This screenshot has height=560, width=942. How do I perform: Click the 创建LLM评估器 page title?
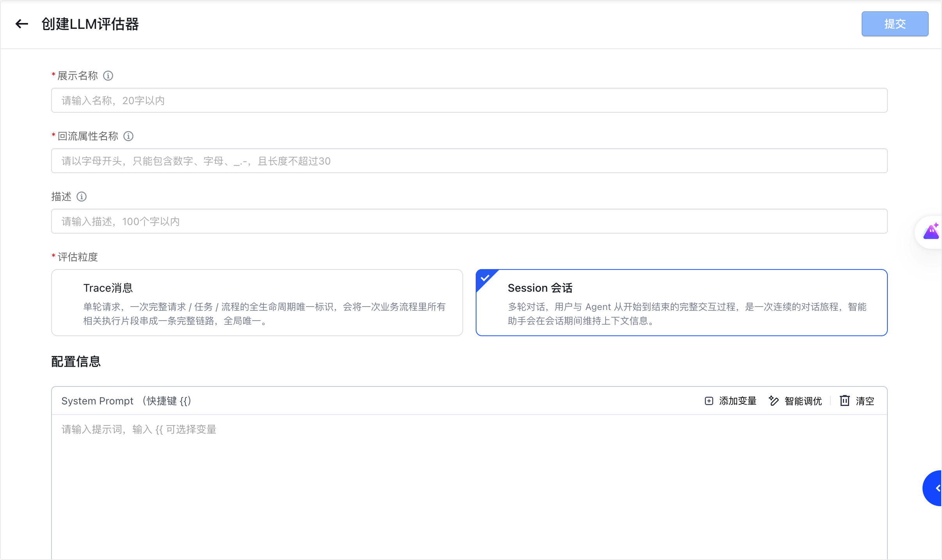(90, 24)
